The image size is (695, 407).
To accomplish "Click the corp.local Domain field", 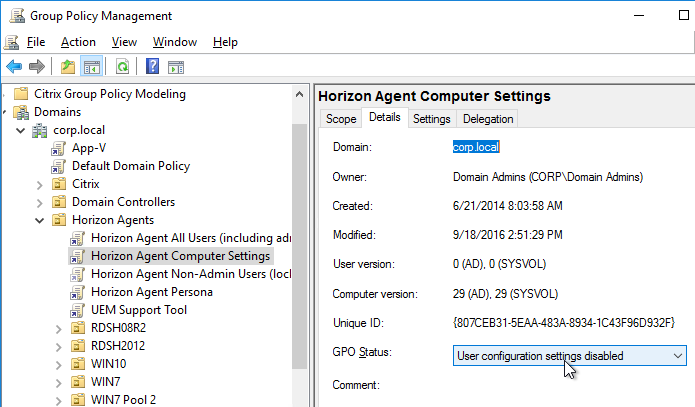I will pos(476,147).
